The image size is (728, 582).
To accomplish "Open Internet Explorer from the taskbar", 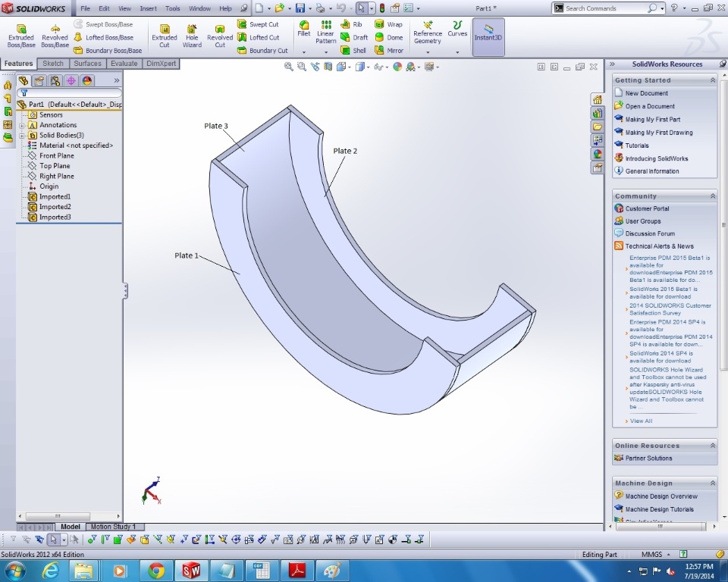I will (x=50, y=571).
